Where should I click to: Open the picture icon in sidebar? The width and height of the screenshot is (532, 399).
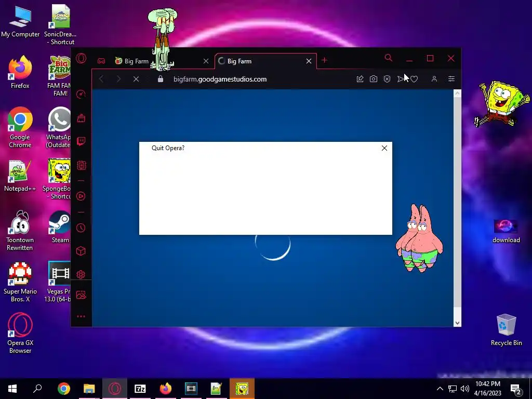coord(81,295)
